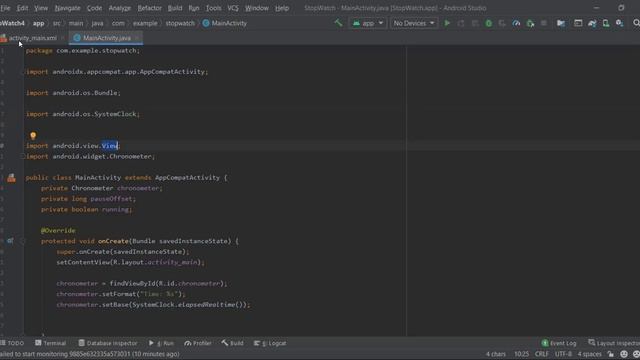Viewport: 640px width, 360px height.
Task: Toggle the read-only lock icon in status bar
Action: pyautogui.click(x=610, y=354)
